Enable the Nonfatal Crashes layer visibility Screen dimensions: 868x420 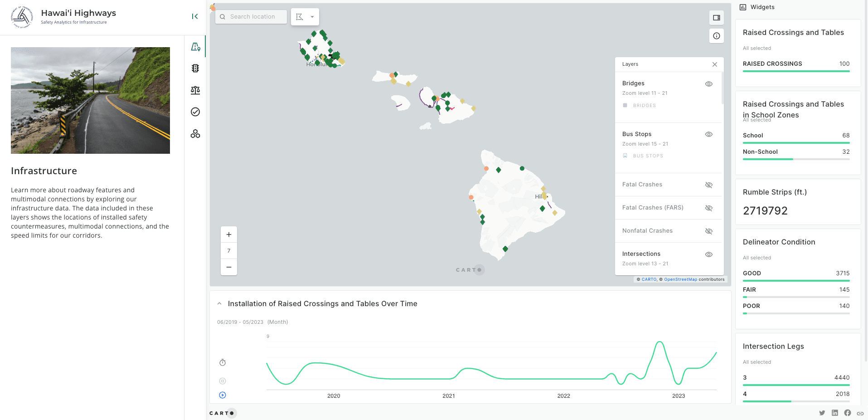point(708,231)
